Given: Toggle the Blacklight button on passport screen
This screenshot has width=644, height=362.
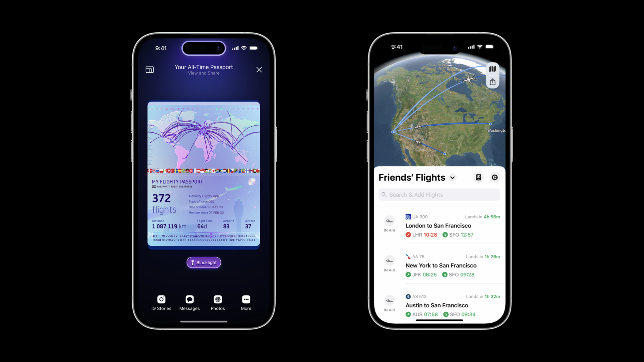Looking at the screenshot, I should click(203, 262).
